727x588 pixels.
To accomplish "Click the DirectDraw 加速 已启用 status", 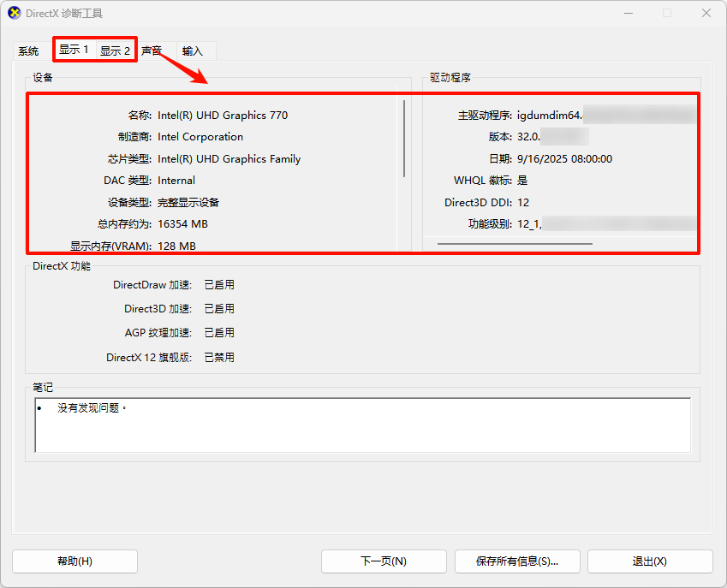I will 219,286.
